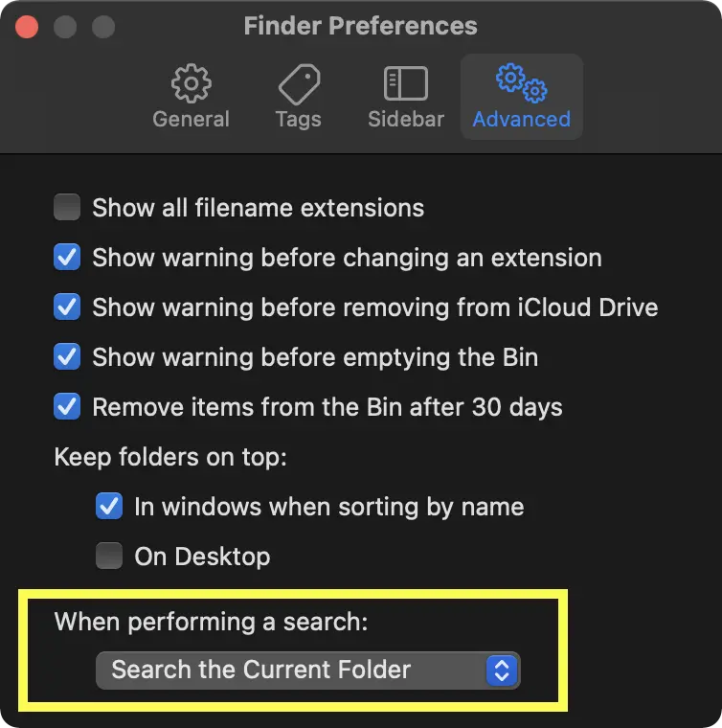Toggle warning before emptying the Bin

pyautogui.click(x=67, y=357)
